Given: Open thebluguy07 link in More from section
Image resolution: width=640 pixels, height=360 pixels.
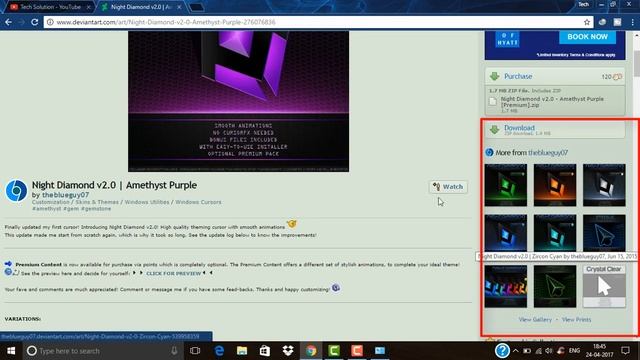Looking at the screenshot, I should tap(548, 153).
